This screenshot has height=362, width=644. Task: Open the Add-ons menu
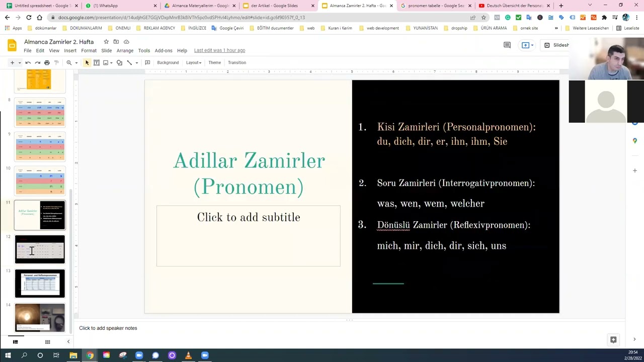(164, 51)
